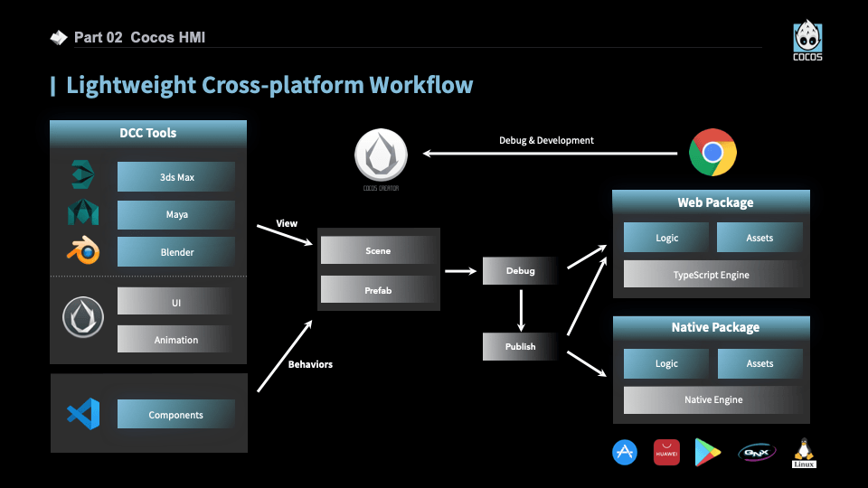868x488 pixels.
Task: Click the Native Engine box
Action: (x=713, y=399)
